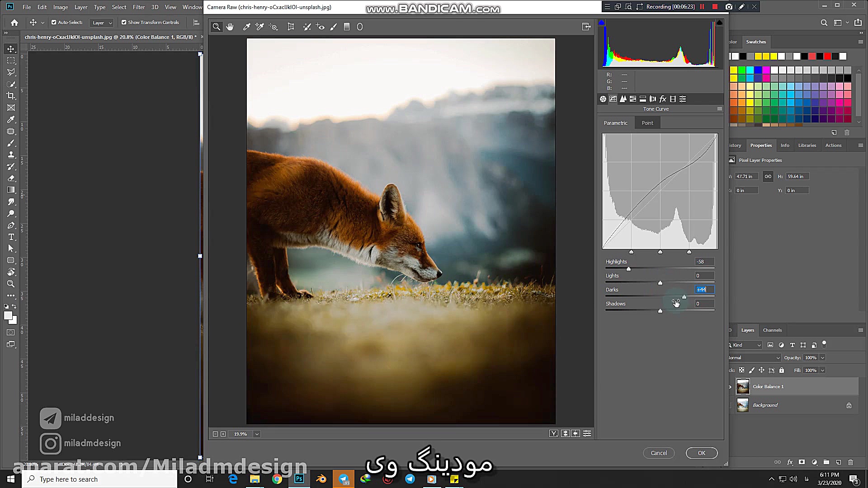Open the Layer auto-select dropdown
The height and width of the screenshot is (488, 868).
(102, 23)
